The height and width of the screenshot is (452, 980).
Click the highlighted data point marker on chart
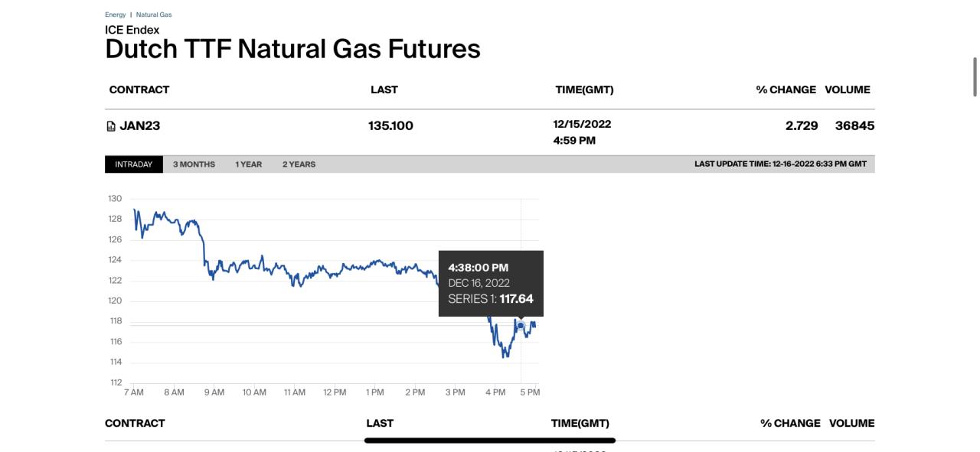tap(521, 326)
